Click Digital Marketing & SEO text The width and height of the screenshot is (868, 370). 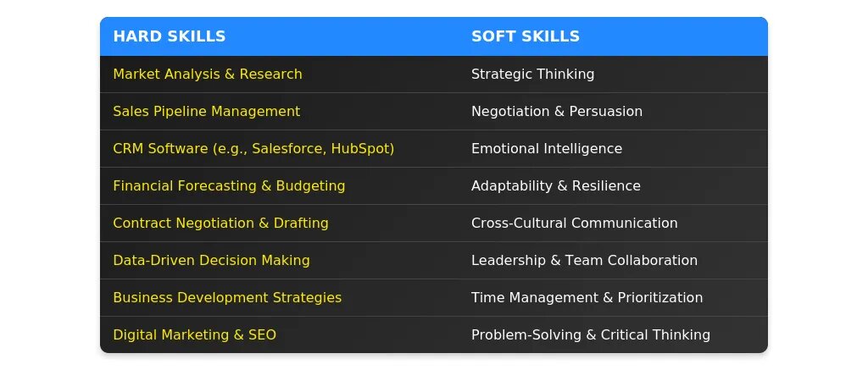(194, 335)
